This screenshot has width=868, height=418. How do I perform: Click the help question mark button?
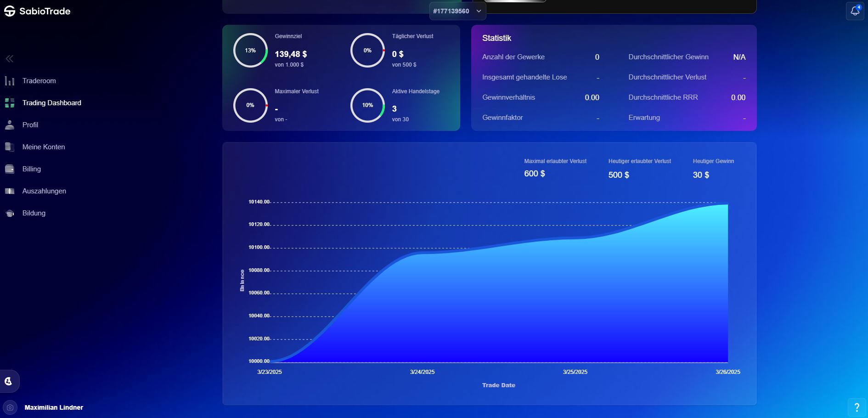[x=857, y=407]
